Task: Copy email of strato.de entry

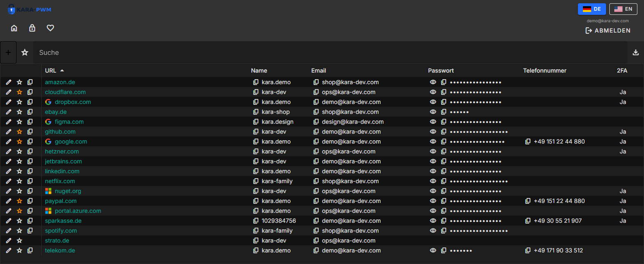Action: (x=316, y=240)
